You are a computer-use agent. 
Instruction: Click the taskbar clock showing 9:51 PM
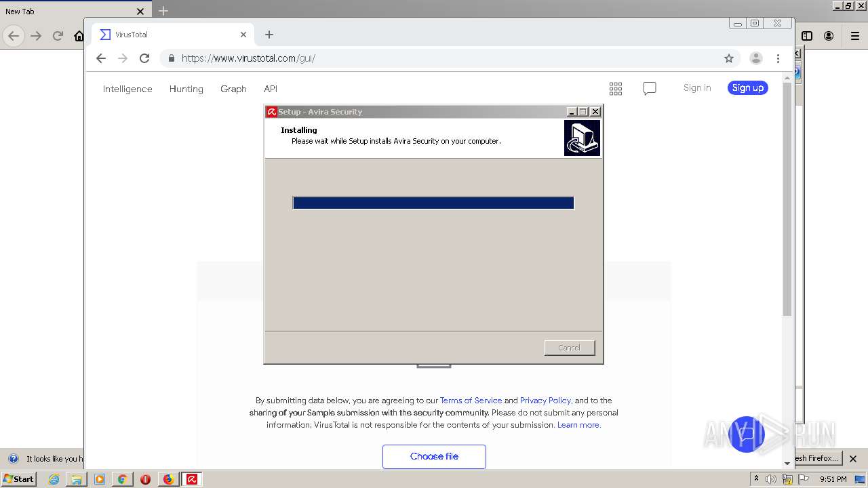[833, 479]
